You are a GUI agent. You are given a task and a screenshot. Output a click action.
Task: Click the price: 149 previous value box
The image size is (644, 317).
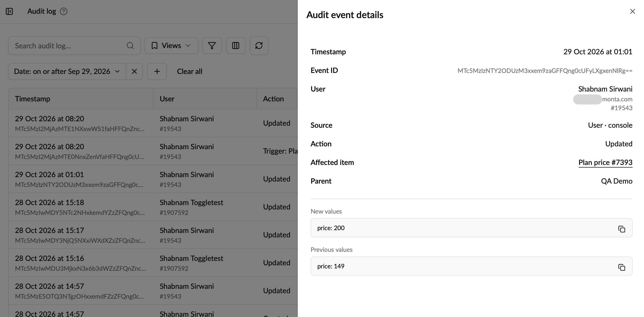tap(471, 266)
